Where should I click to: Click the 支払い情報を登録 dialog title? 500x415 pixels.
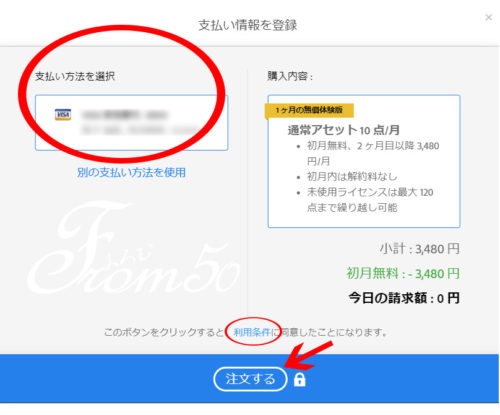click(248, 25)
